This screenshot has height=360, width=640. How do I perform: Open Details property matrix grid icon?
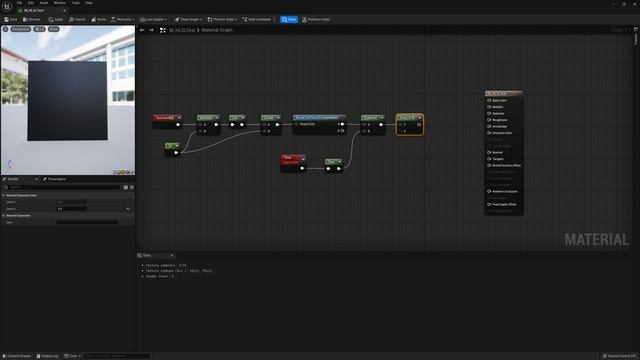point(126,187)
